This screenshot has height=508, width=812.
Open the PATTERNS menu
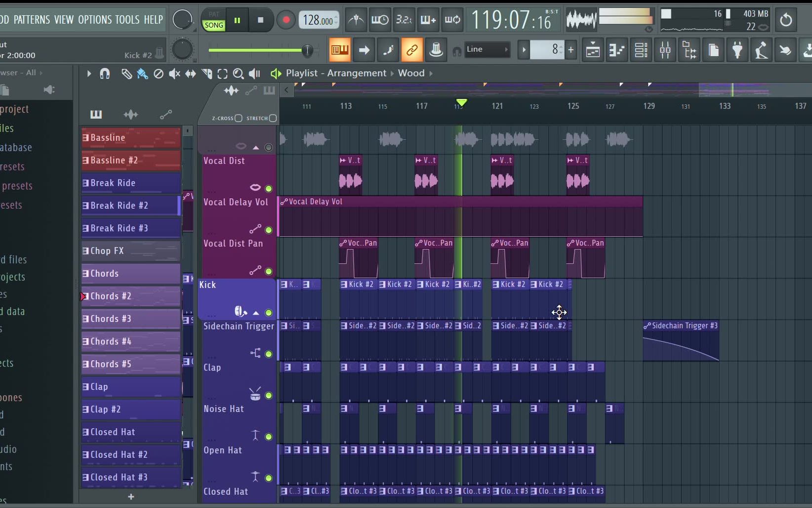tap(32, 20)
